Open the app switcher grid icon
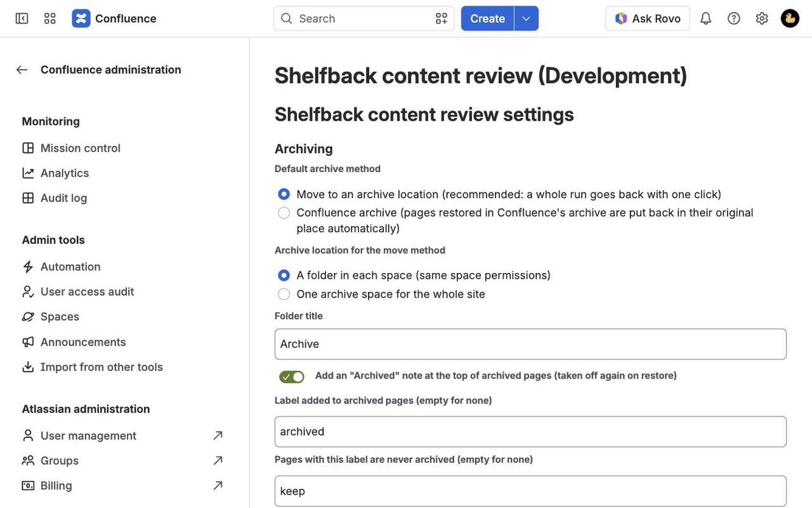The height and width of the screenshot is (508, 812). 50,18
